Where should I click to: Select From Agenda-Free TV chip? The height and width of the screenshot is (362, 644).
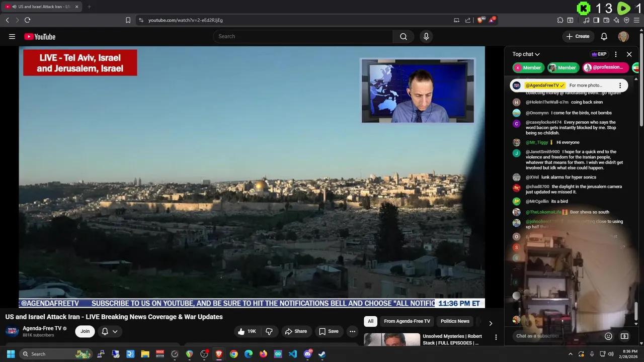(407, 321)
